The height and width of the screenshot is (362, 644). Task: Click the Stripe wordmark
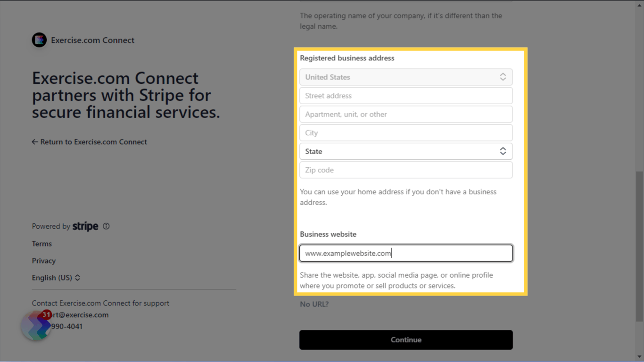[x=85, y=226]
